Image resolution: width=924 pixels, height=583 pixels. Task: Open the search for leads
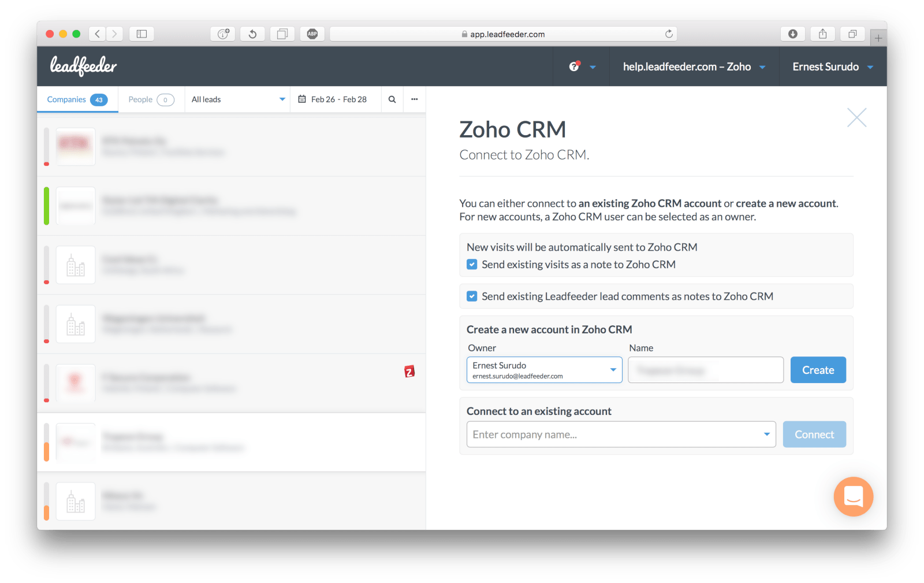tap(392, 99)
